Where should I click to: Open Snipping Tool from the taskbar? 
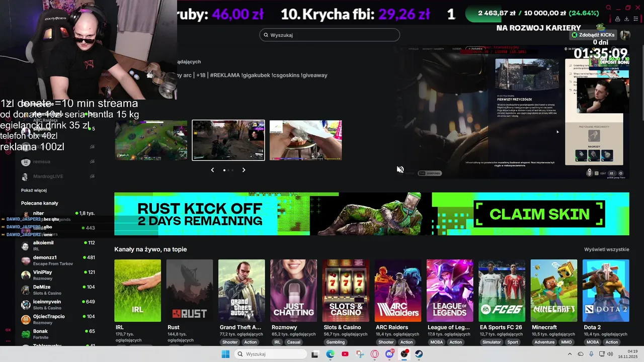pyautogui.click(x=360, y=354)
